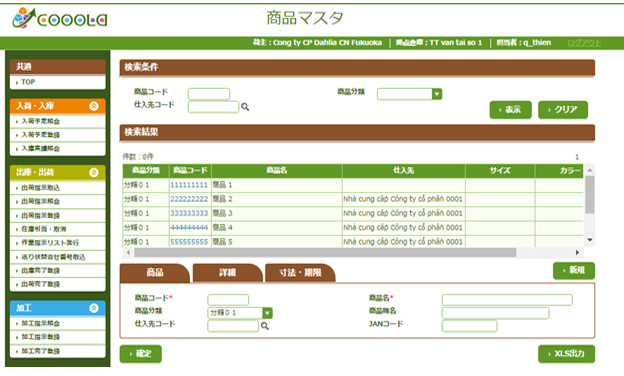Focus the JANコード field
Image resolution: width=624 pixels, height=376 pixels.
pos(470,326)
